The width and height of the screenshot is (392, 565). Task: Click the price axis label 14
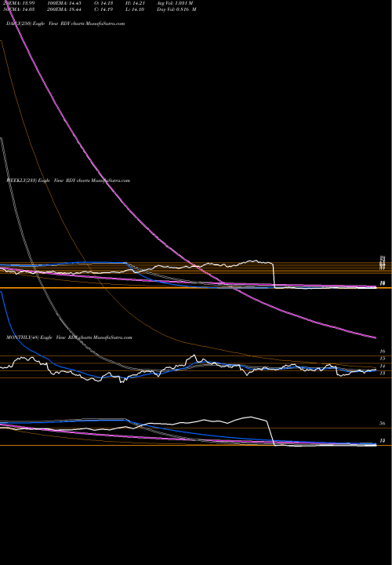[383, 366]
